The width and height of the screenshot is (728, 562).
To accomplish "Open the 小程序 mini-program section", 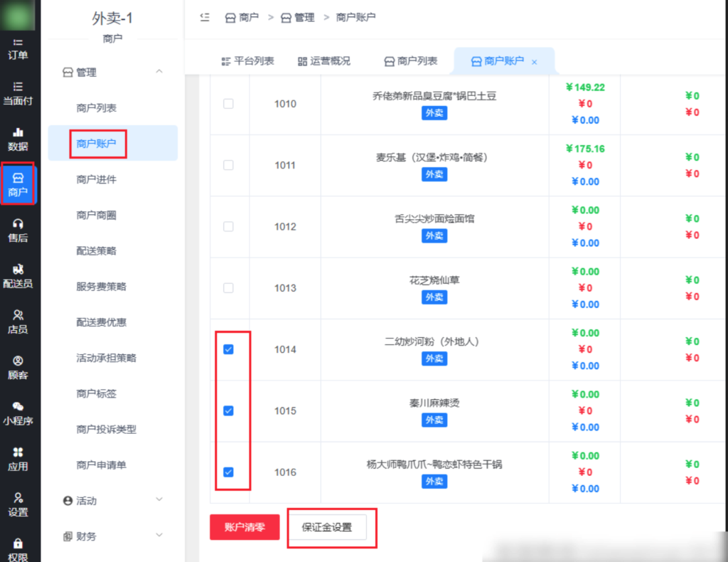I will tap(18, 413).
